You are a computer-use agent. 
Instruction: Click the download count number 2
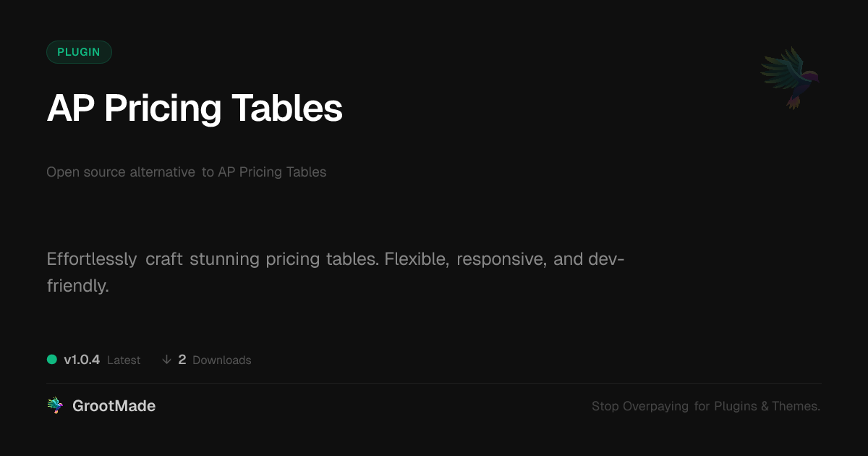pyautogui.click(x=182, y=360)
